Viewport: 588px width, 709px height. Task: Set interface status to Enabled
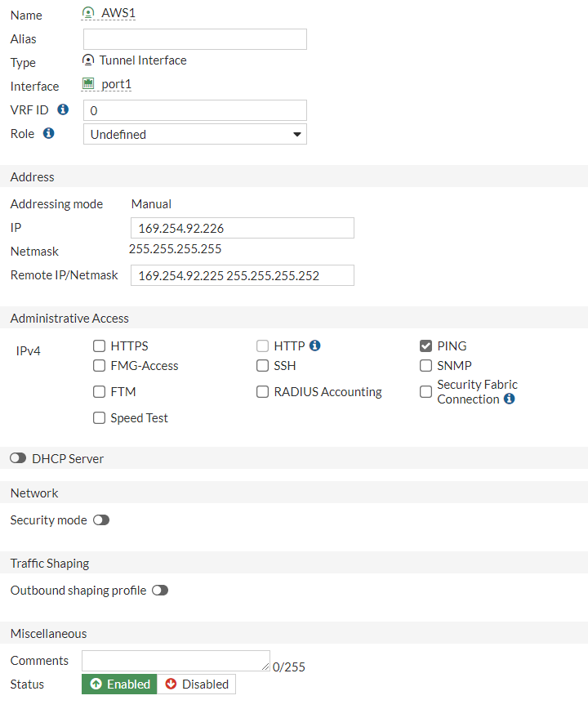[120, 684]
